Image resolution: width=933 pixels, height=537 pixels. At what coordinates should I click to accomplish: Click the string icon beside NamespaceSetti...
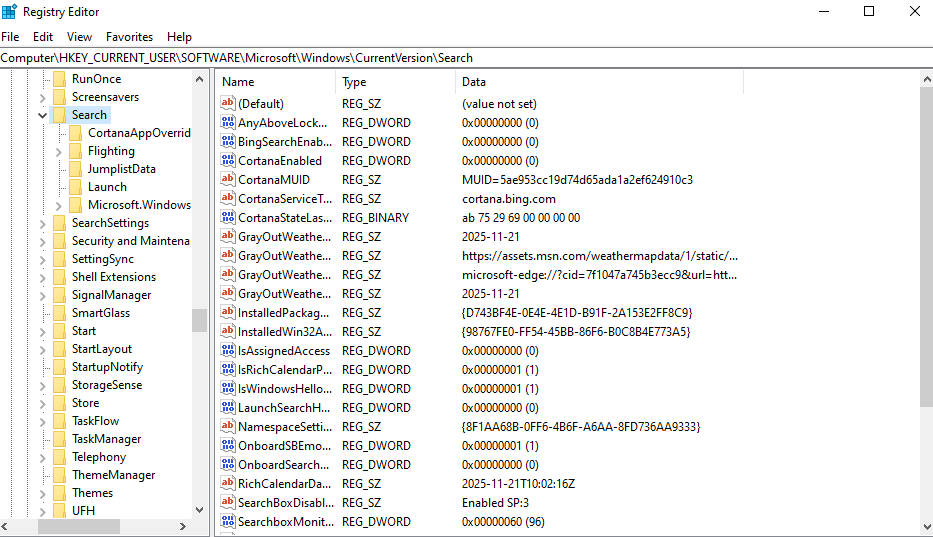(227, 426)
